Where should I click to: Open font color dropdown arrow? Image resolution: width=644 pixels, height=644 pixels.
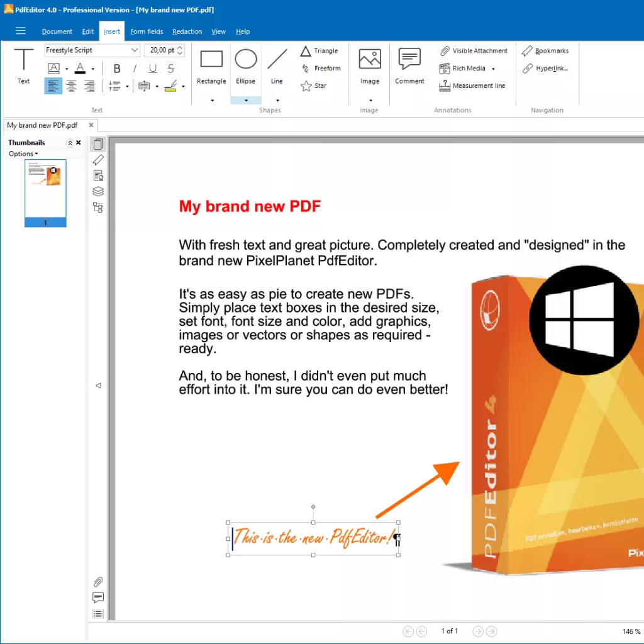[93, 69]
